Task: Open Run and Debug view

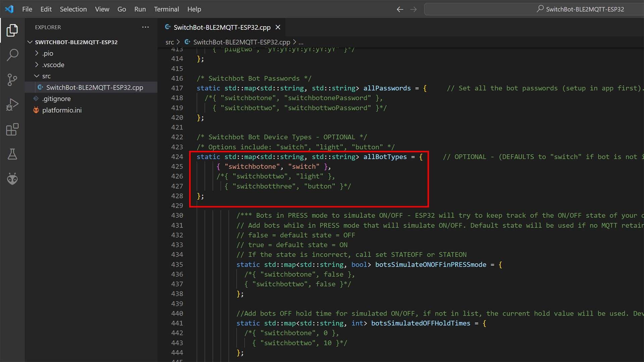Action: 12,105
